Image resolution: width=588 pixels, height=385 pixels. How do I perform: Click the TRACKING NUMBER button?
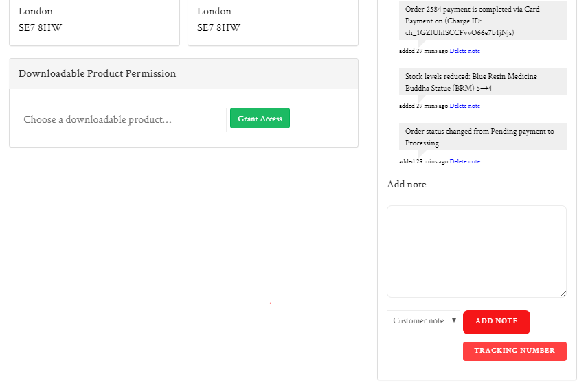coord(514,351)
